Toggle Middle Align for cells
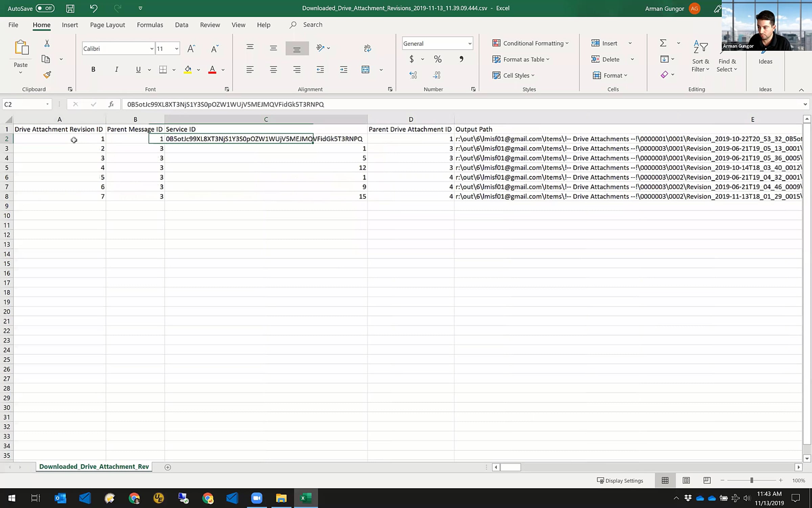This screenshot has height=508, width=812. [273, 48]
